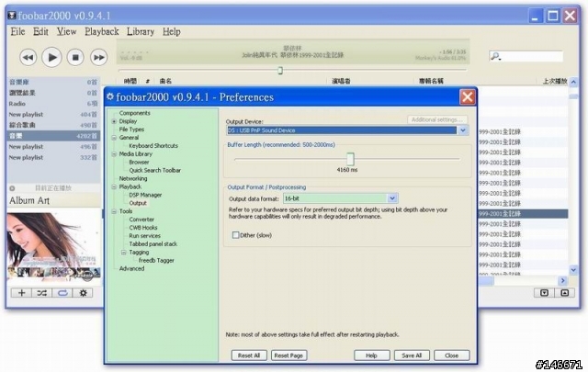Click the left bottom panel toggle icon
588x372 pixels.
coord(545,293)
